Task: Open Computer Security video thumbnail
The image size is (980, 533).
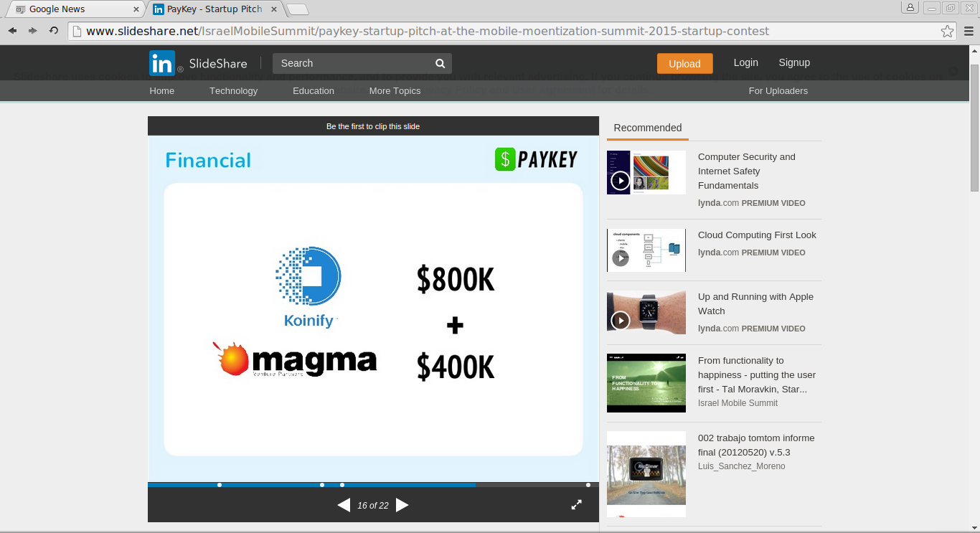Action: 646,172
